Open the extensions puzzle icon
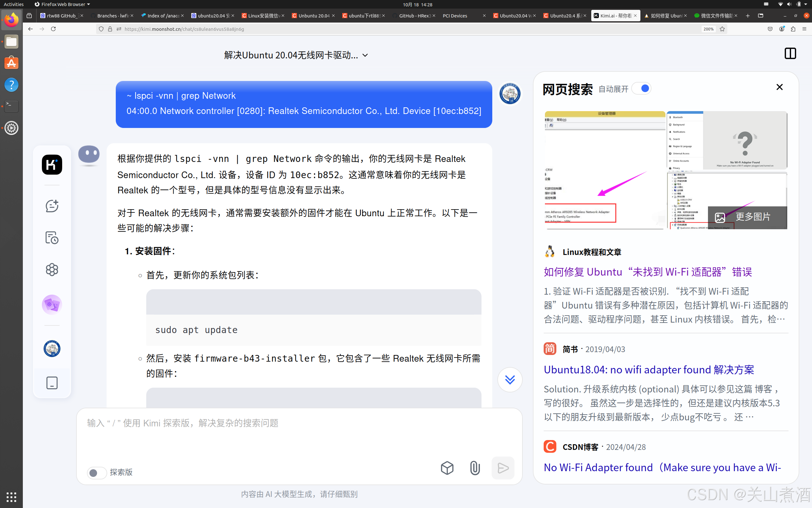This screenshot has width=812, height=508. point(793,29)
